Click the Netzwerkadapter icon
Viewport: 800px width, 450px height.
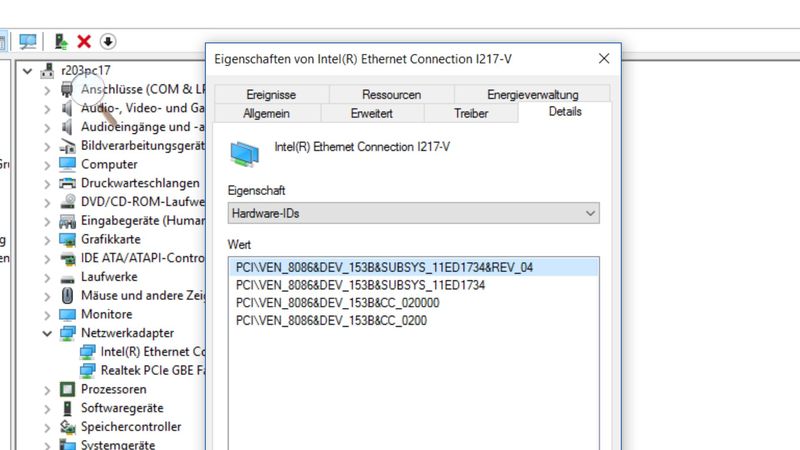tap(67, 333)
